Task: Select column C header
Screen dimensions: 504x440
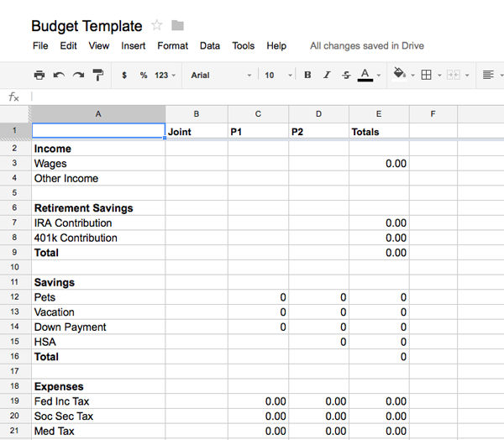Action: (258, 114)
